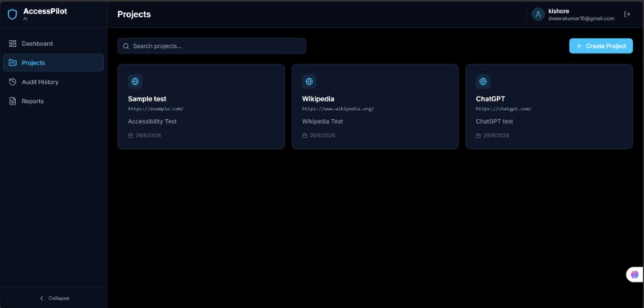Screen dimensions: 644x308
Task: Click the Dashboard grid icon
Action: [13, 43]
